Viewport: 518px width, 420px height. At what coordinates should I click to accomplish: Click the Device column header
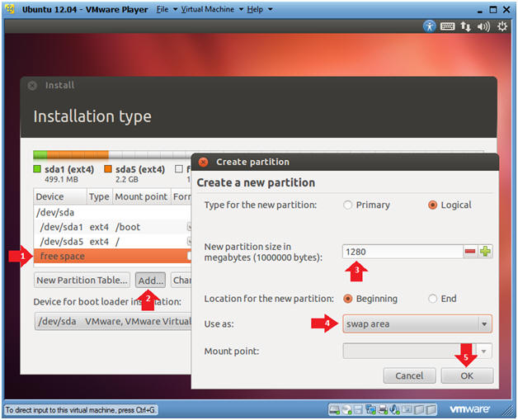(x=60, y=196)
